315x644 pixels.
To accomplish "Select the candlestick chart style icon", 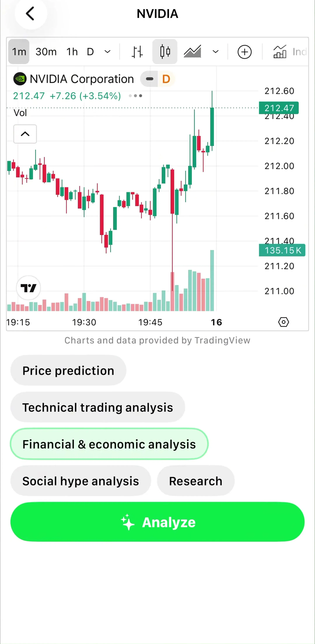I will [x=165, y=52].
